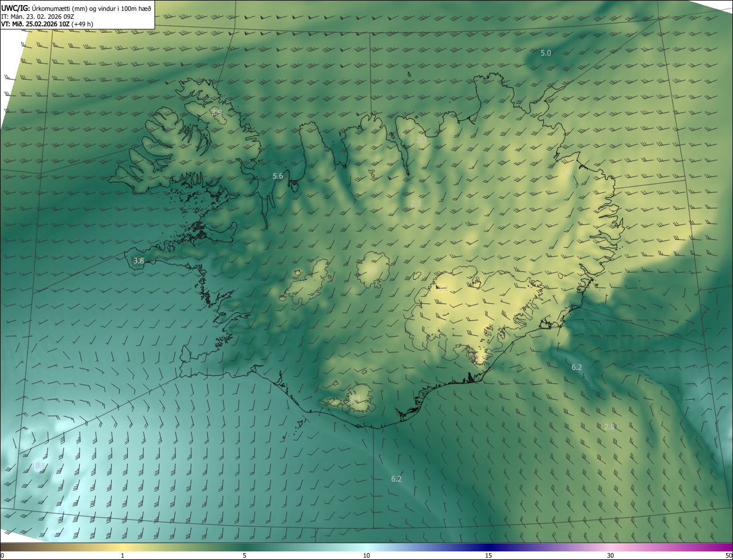Click the 6.2 value off the south-east coast

(577, 367)
